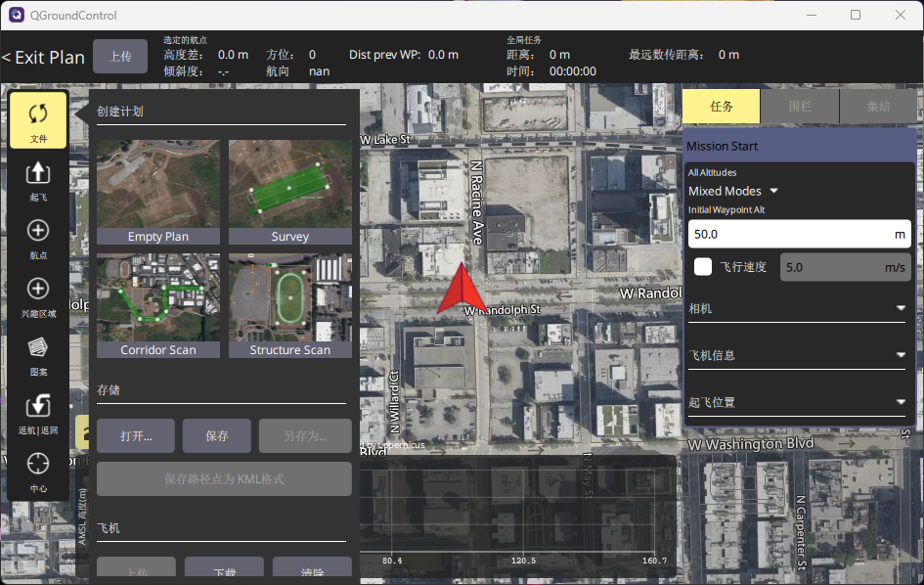Select the Survey plan template
Image resolution: width=924 pixels, height=585 pixels.
pyautogui.click(x=290, y=192)
